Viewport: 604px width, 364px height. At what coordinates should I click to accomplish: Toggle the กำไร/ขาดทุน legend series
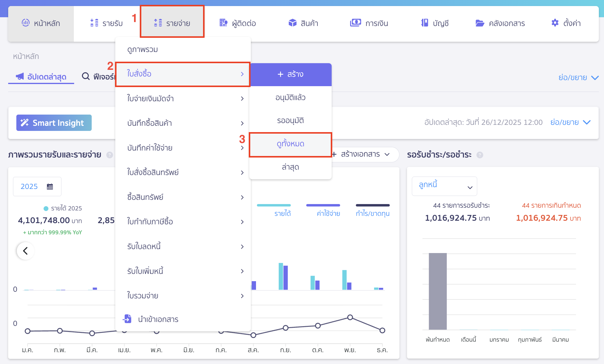pos(373,213)
